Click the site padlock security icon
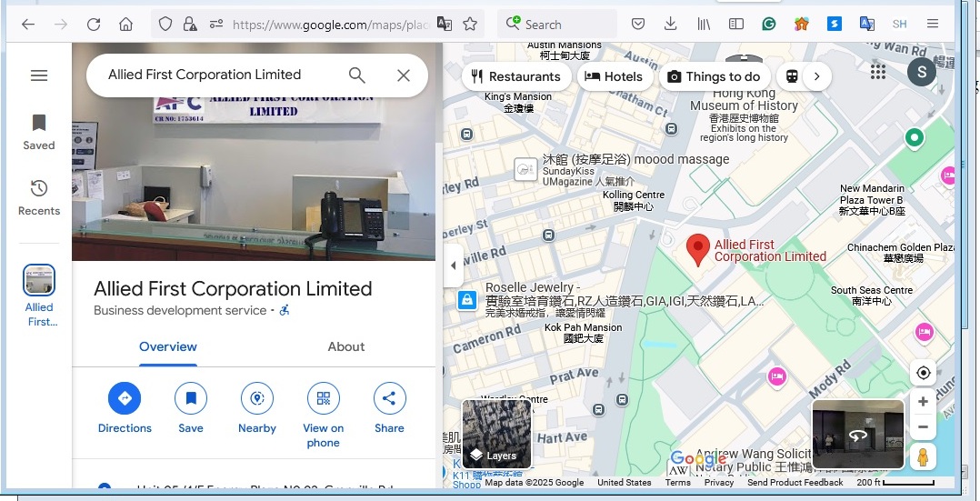Screen dimensions: 980x501 click(x=189, y=25)
